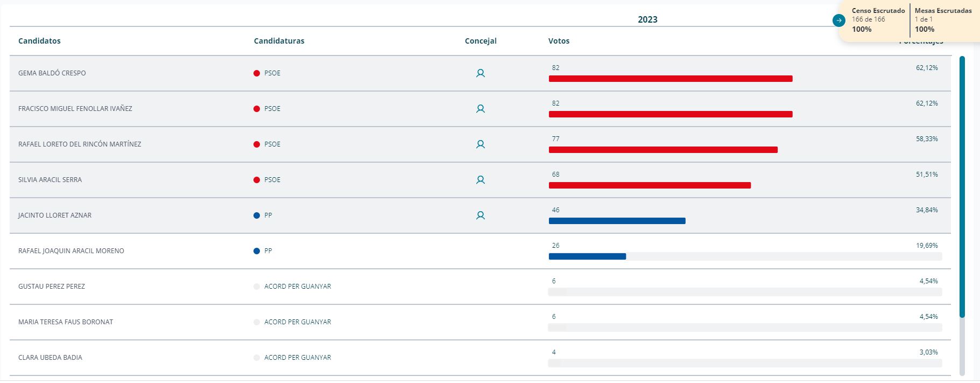Click ACORD PER GUANYAR next to Maria Teresa Faus

coord(297,322)
